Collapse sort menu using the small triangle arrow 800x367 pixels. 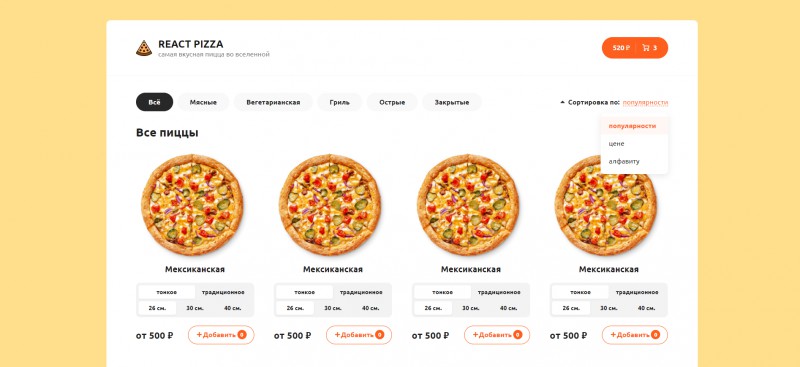click(x=562, y=102)
